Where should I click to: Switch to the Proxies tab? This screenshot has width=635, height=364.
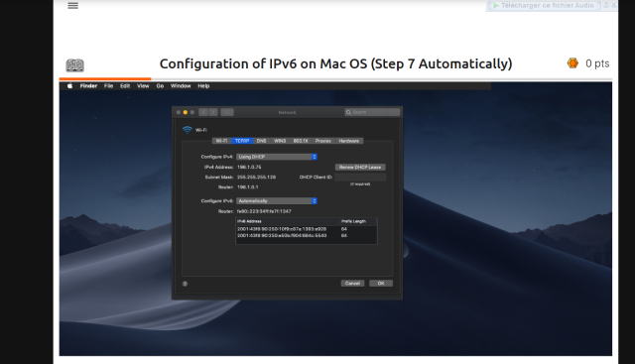pyautogui.click(x=323, y=141)
